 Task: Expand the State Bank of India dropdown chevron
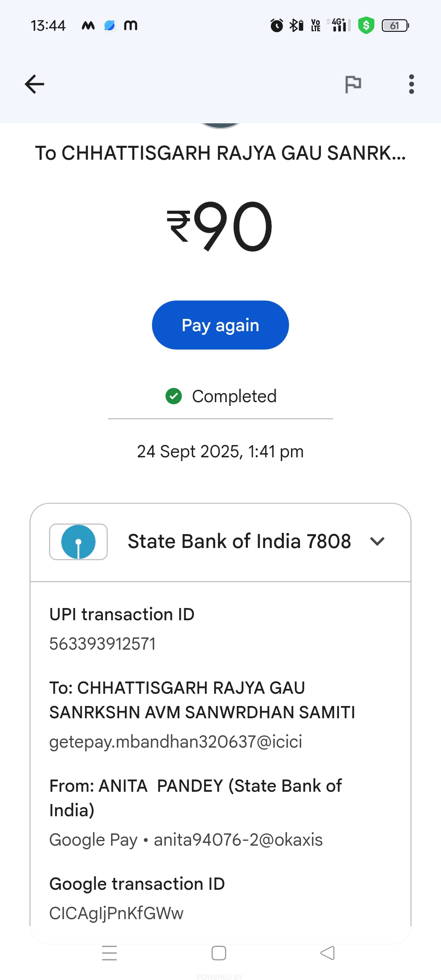[x=377, y=541]
